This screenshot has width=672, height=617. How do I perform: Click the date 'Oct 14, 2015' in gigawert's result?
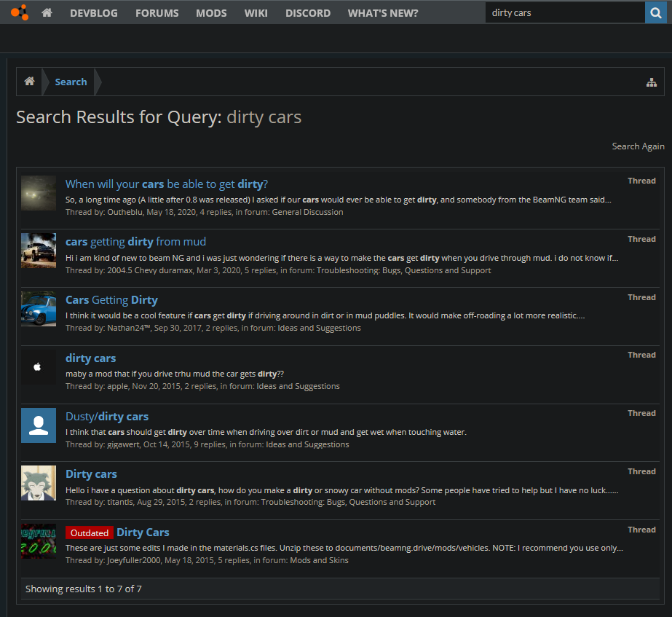point(167,444)
